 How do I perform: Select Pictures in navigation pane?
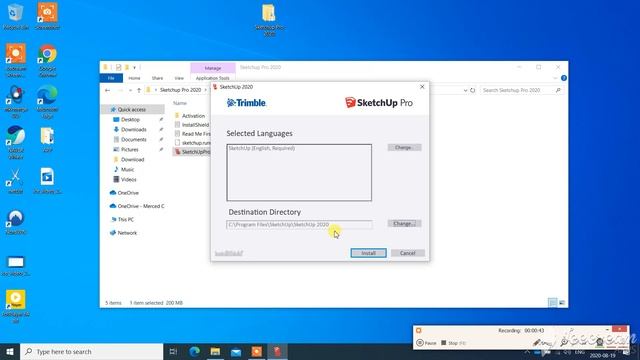[x=129, y=149]
